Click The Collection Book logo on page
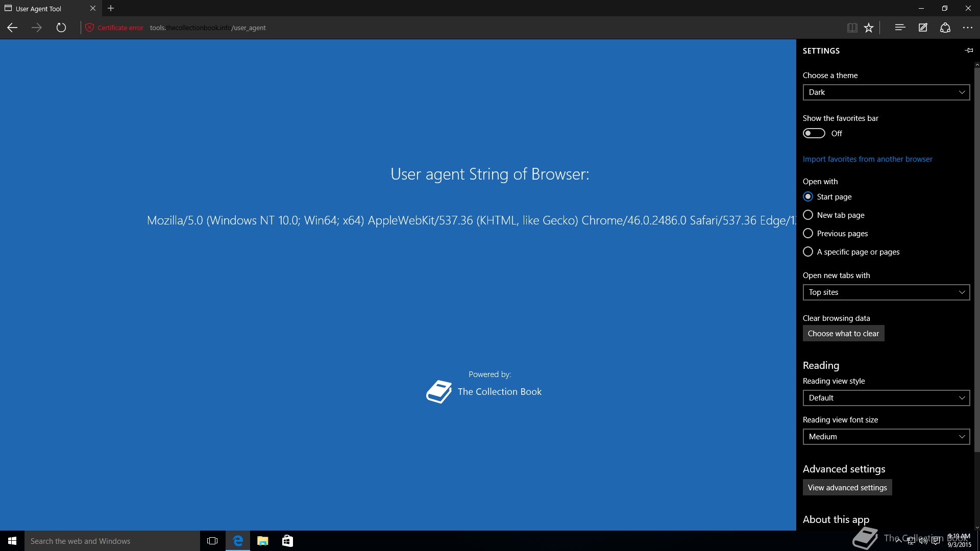The image size is (980, 551). (x=439, y=392)
